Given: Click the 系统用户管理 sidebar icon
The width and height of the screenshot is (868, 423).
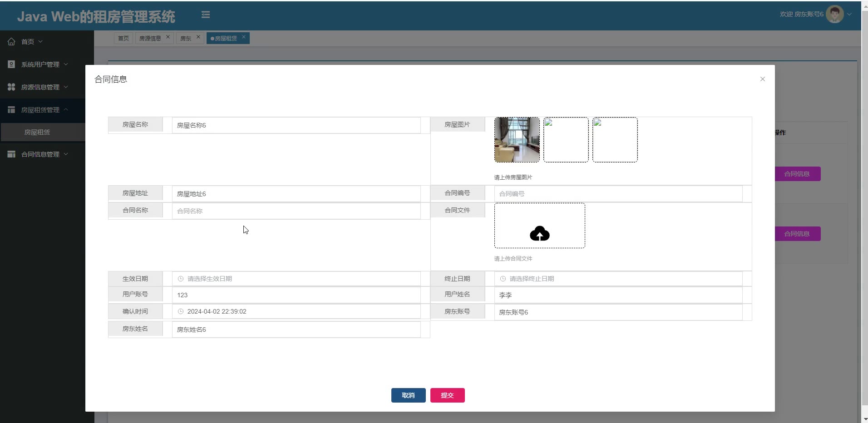Looking at the screenshot, I should (x=11, y=64).
